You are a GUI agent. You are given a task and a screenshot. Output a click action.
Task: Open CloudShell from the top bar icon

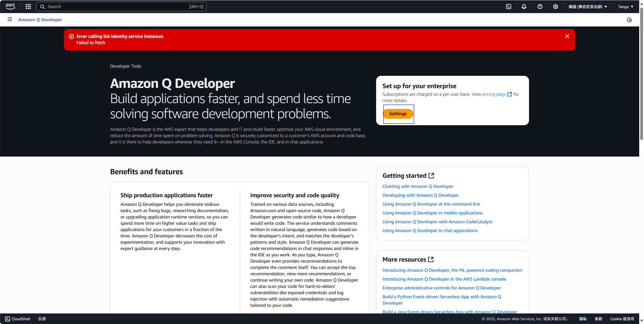509,7
